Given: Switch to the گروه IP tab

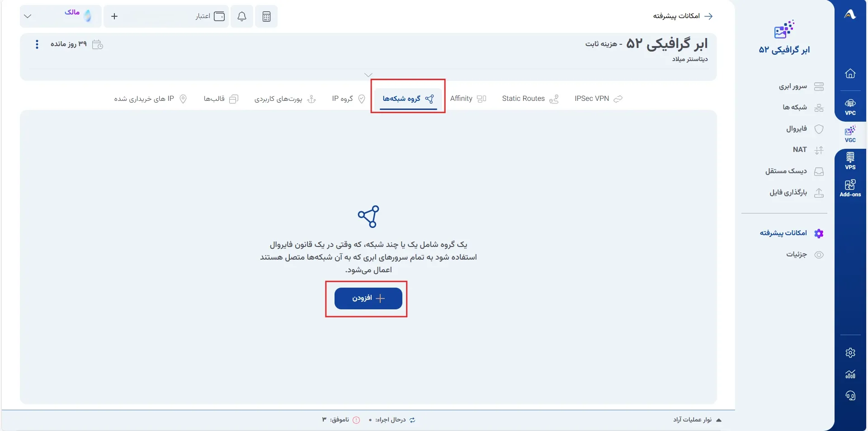Looking at the screenshot, I should pos(349,99).
